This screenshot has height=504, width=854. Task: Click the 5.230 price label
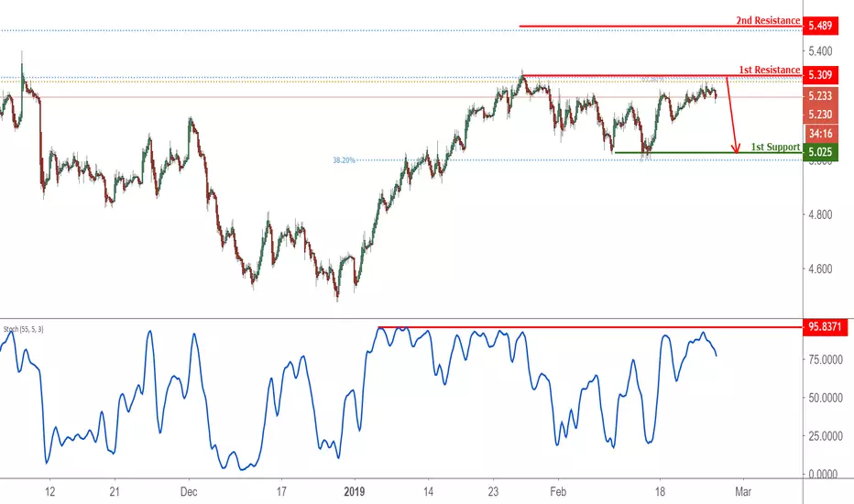click(820, 115)
